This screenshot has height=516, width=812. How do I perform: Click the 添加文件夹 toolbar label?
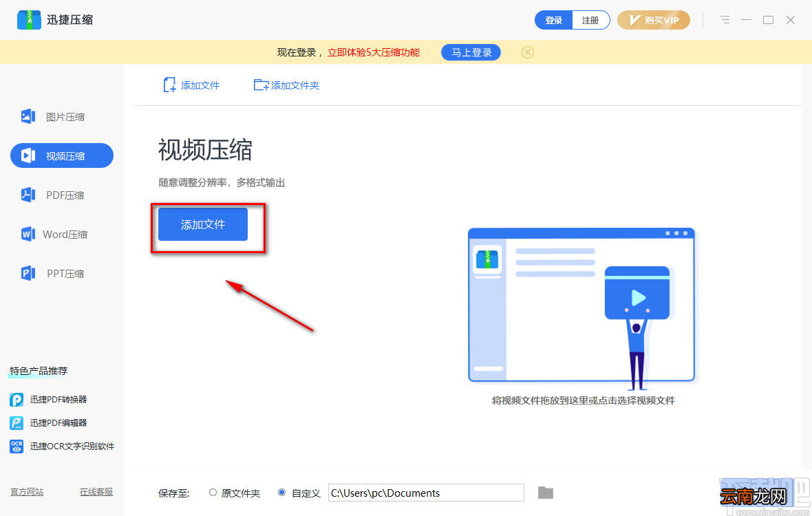click(x=295, y=85)
